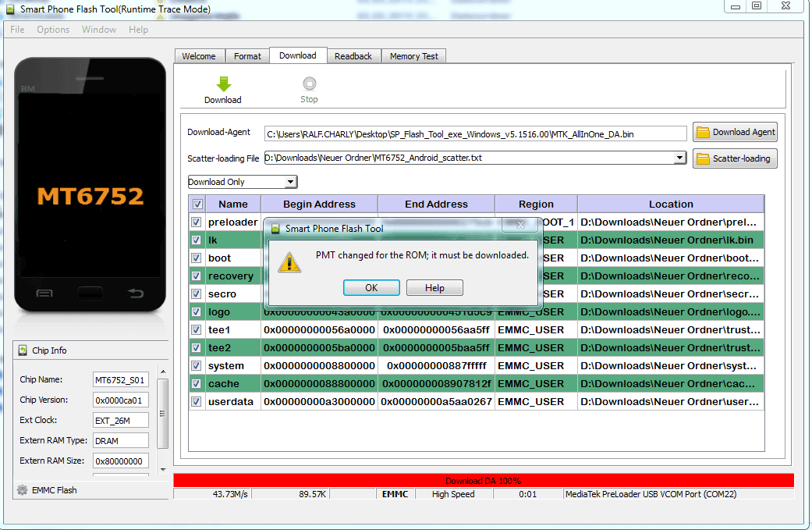Image resolution: width=812 pixels, height=530 pixels.
Task: Click the EMMC Flash gear icon
Action: point(23,489)
